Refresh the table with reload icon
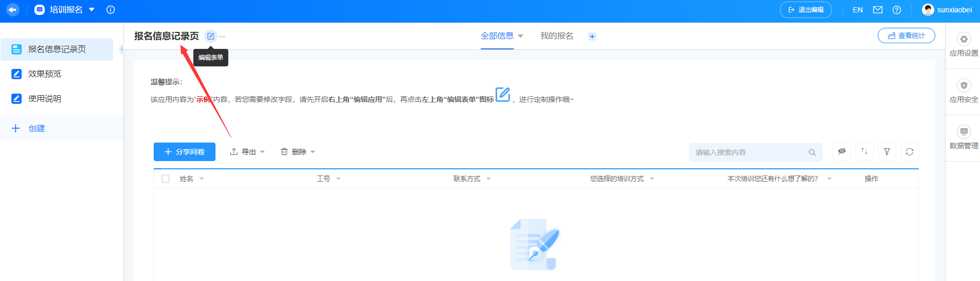 pos(910,152)
